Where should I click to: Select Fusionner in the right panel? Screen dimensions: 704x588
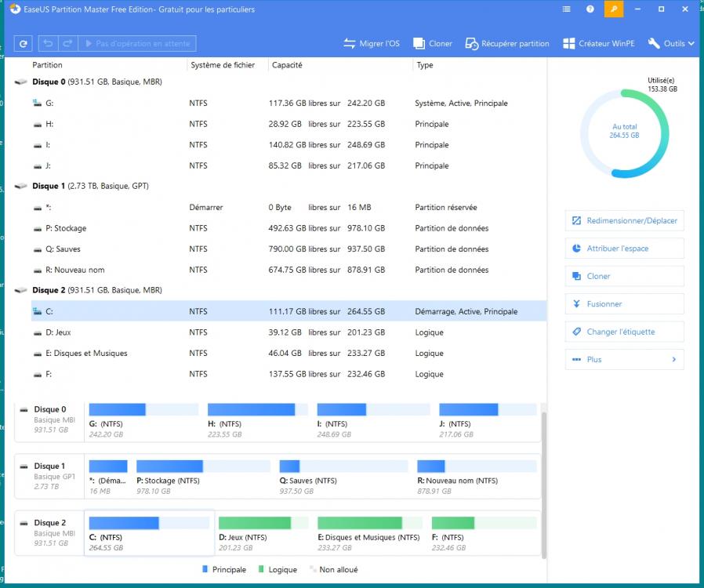[624, 304]
